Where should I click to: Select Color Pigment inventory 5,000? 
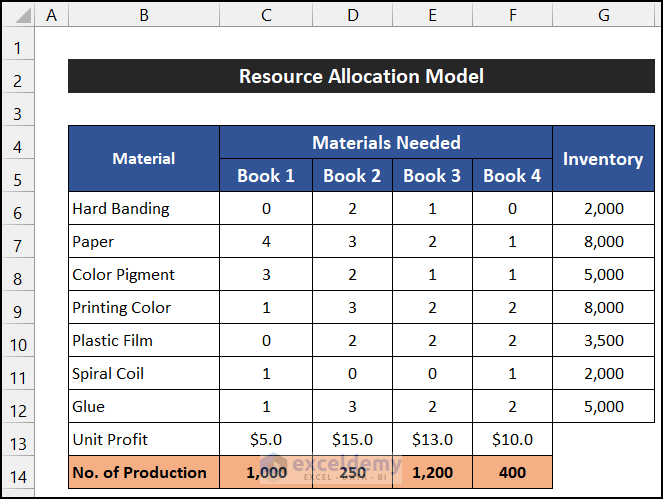click(x=604, y=274)
